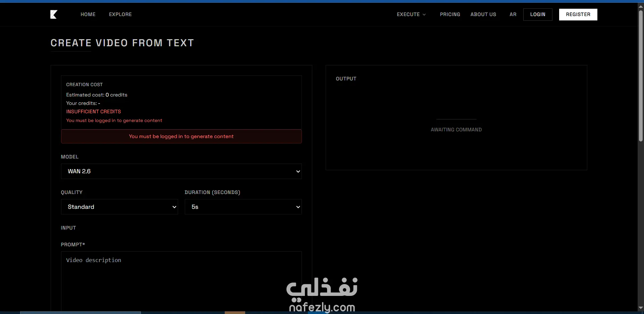The image size is (644, 314).
Task: Click the DURATION (SECONDS) field label
Action: coord(212,192)
